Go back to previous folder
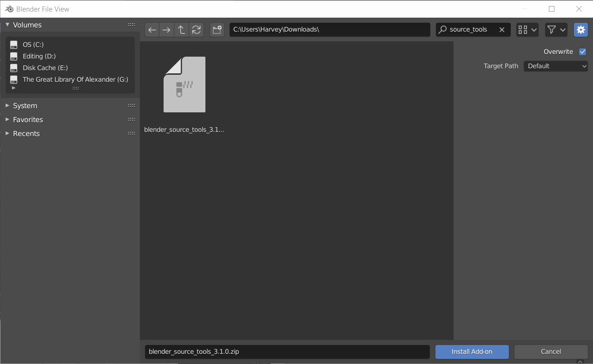593x364 pixels. (152, 30)
